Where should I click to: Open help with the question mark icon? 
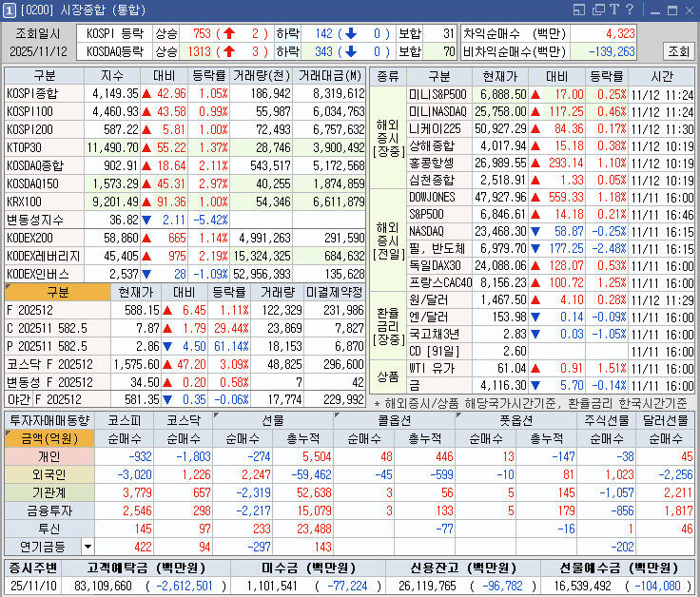tap(629, 10)
